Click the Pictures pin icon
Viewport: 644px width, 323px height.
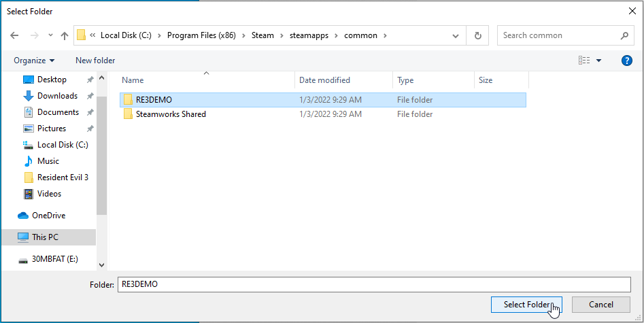coord(90,129)
